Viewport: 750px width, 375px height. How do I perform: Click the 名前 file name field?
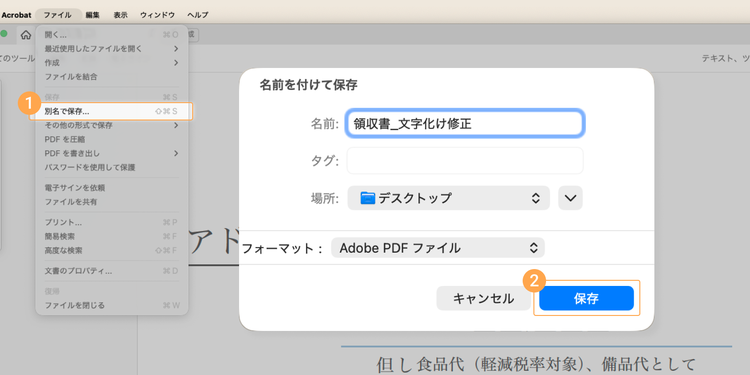[464, 124]
